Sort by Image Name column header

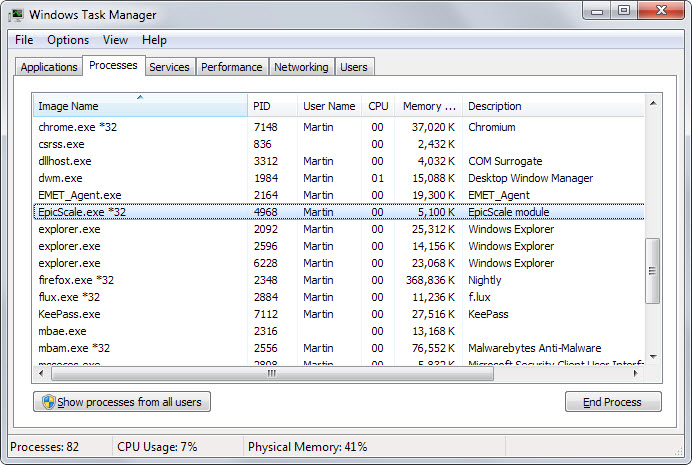tap(140, 106)
